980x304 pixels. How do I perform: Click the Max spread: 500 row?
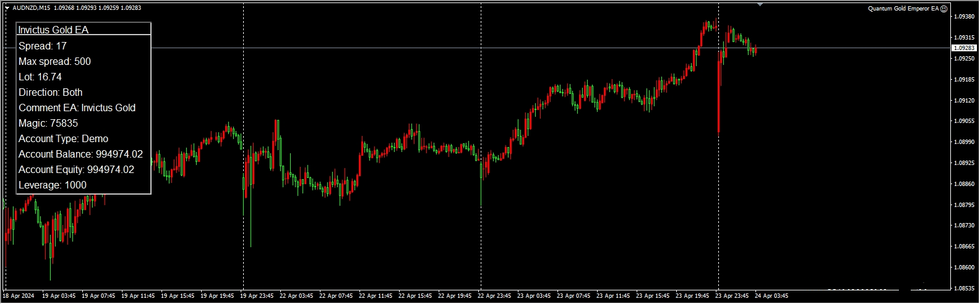(54, 62)
